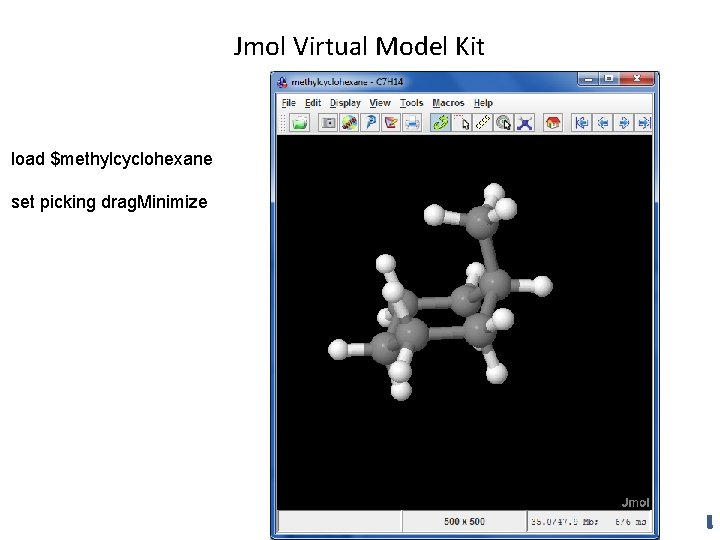The height and width of the screenshot is (540, 720).
Task: Click the 500 x 500 status bar field
Action: point(464,522)
